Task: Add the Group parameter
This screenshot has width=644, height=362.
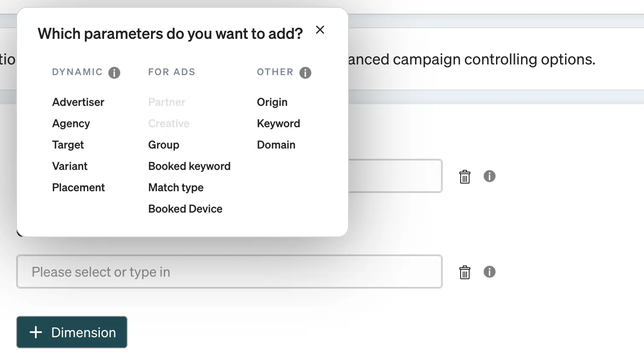Action: pyautogui.click(x=164, y=145)
